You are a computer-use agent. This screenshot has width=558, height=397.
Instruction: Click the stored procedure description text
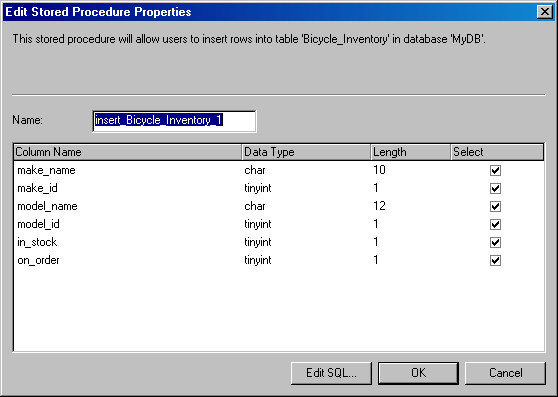249,39
